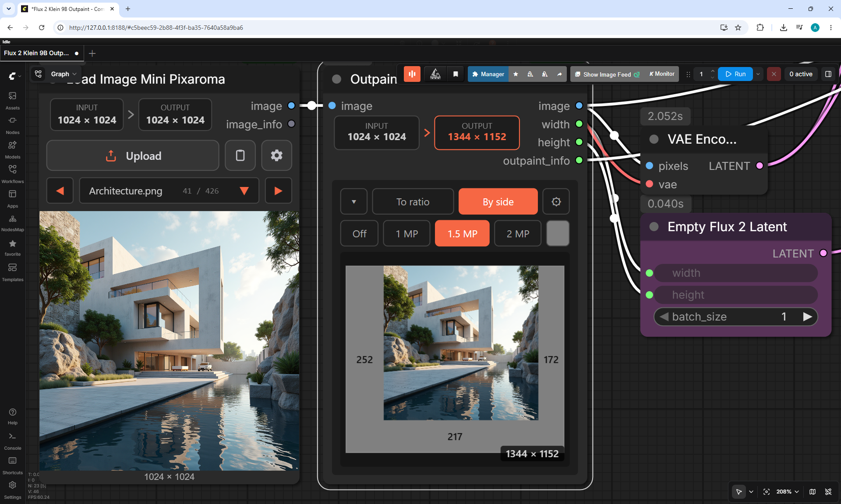Click the orange audio bars toolbar icon
This screenshot has height=504, width=841.
point(412,74)
